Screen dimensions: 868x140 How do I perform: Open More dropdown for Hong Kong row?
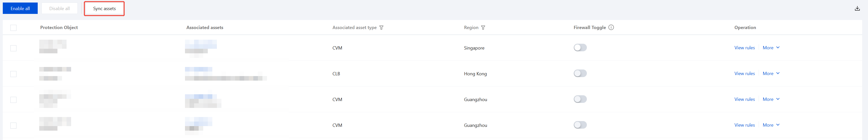pos(771,73)
